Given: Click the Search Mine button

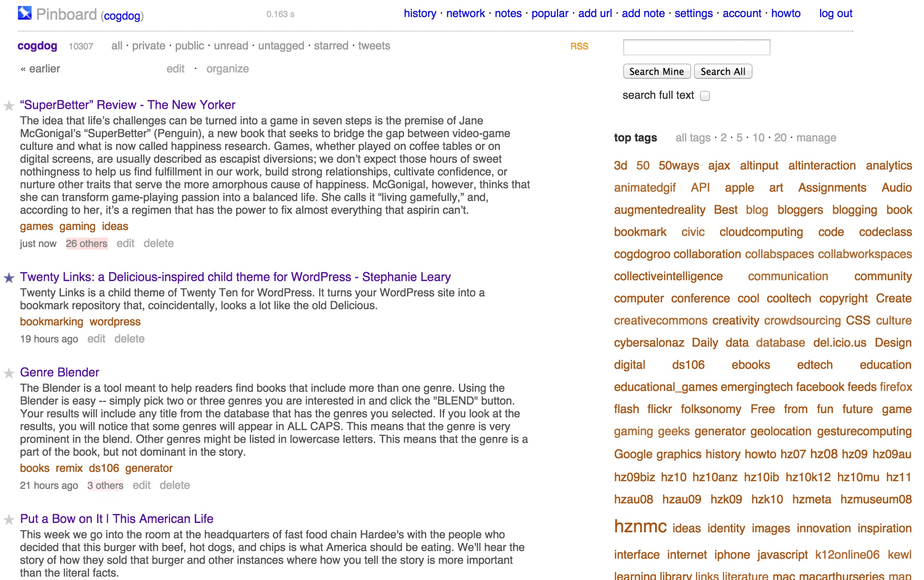Looking at the screenshot, I should pyautogui.click(x=656, y=71).
